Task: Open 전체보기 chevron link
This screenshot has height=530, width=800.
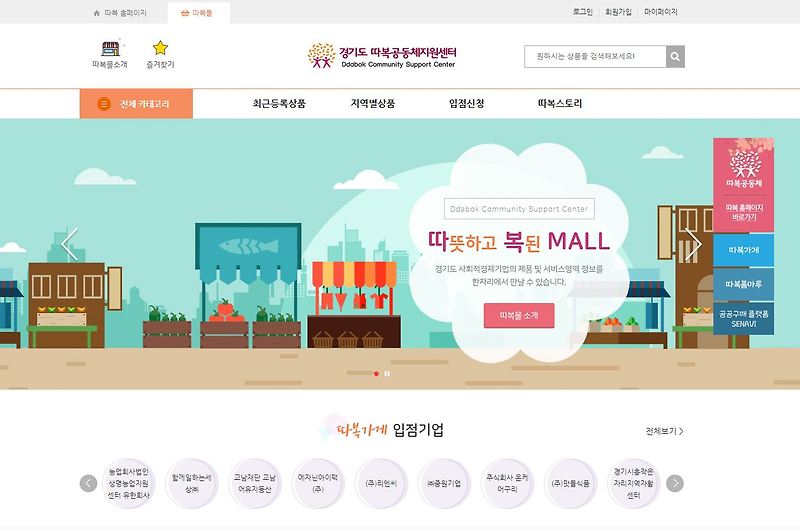Action: [x=664, y=432]
